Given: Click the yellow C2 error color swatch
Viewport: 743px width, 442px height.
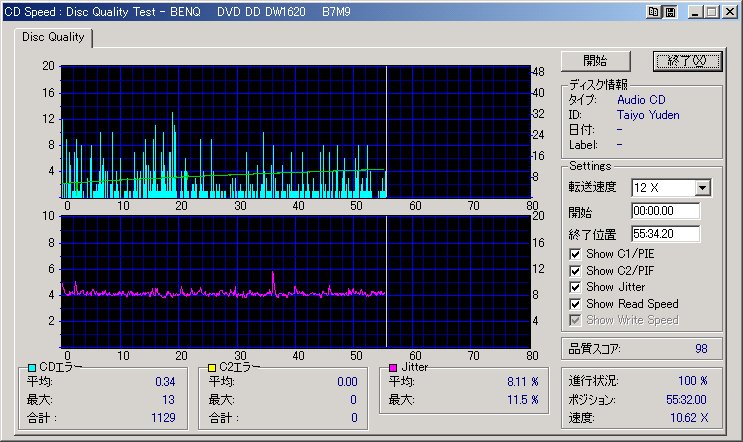Looking at the screenshot, I should (211, 369).
